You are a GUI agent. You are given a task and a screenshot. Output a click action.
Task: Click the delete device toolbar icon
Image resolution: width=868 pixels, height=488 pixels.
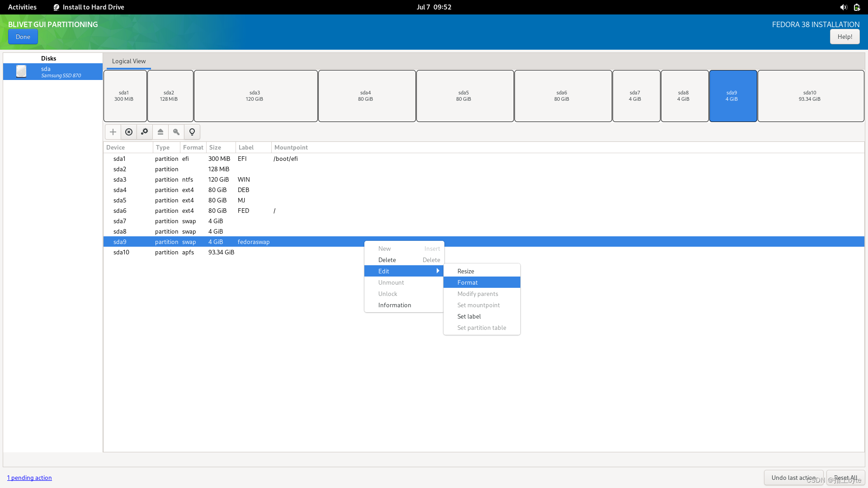[129, 132]
